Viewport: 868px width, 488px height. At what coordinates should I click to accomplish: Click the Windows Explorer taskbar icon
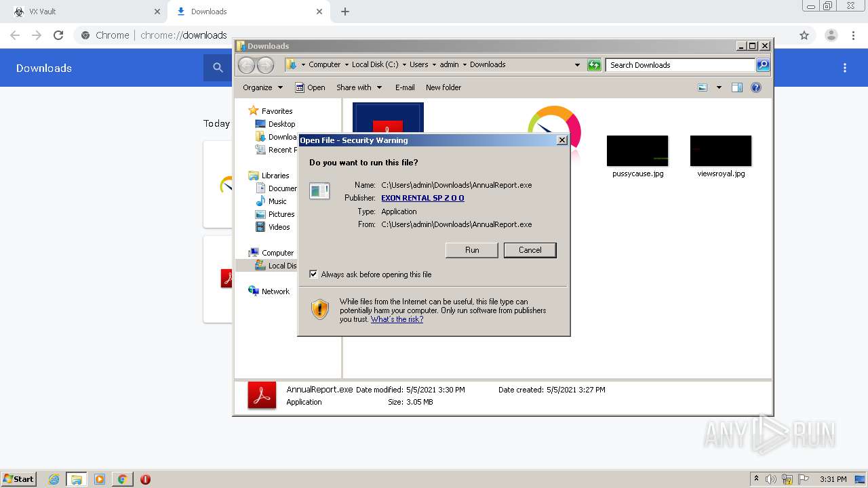tap(77, 479)
